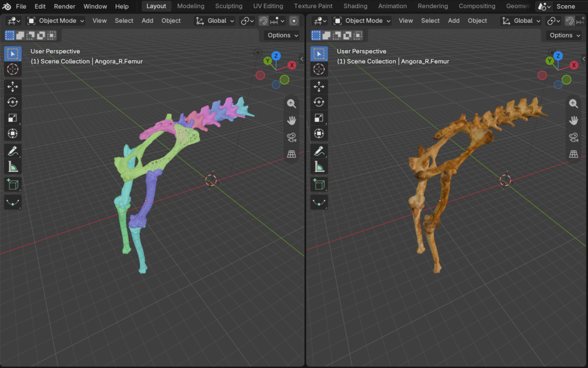Open Add menu in left viewport header

pyautogui.click(x=148, y=21)
